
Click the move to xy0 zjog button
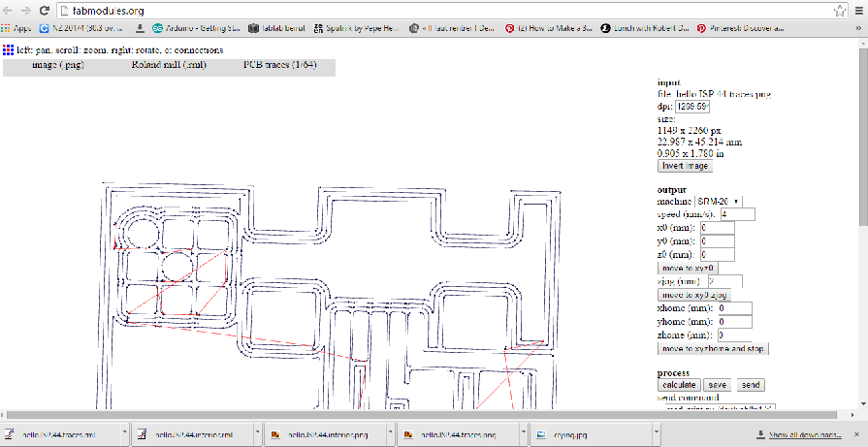click(x=694, y=295)
